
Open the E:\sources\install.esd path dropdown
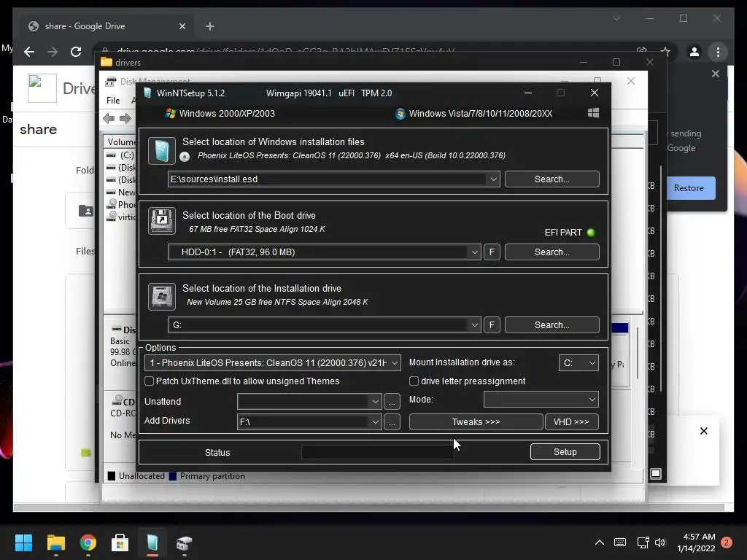point(494,179)
